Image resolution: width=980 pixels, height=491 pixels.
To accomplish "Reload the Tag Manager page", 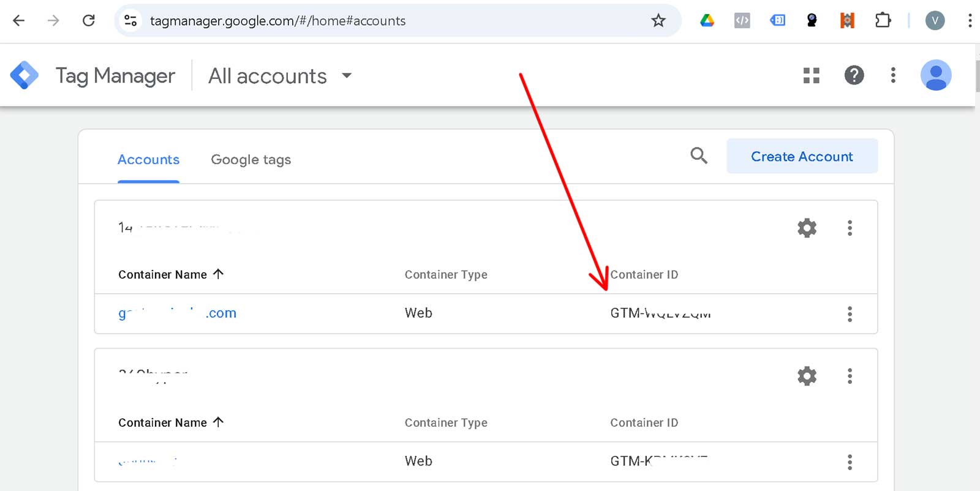I will click(89, 21).
